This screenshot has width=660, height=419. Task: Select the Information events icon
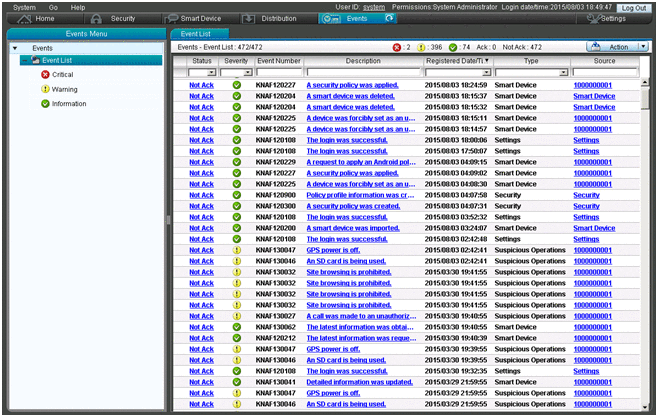45,103
